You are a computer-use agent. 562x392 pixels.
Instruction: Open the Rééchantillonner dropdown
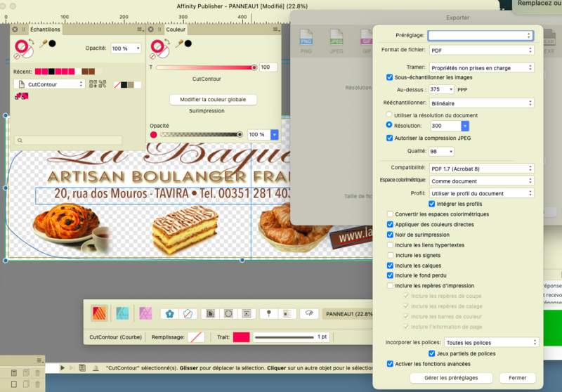point(482,103)
